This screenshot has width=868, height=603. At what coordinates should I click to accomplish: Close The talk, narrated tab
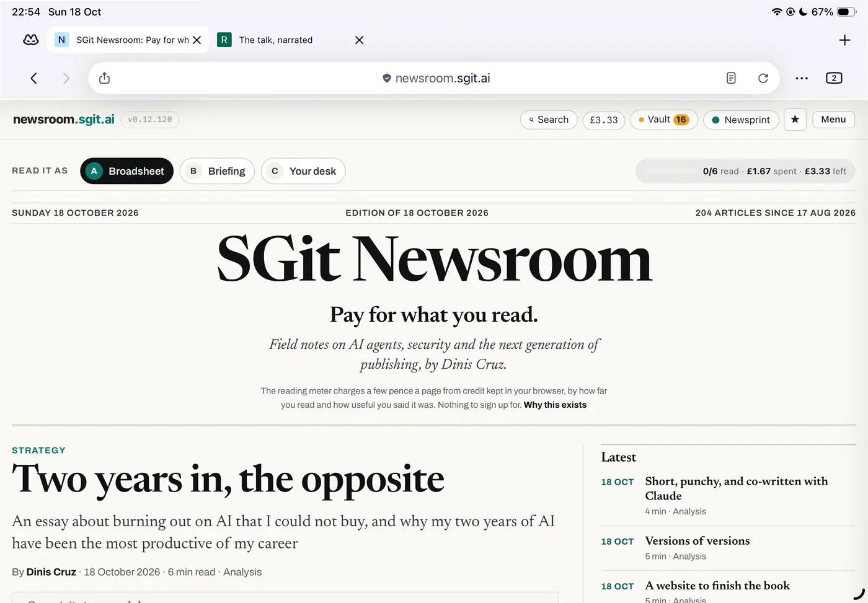[x=359, y=40]
